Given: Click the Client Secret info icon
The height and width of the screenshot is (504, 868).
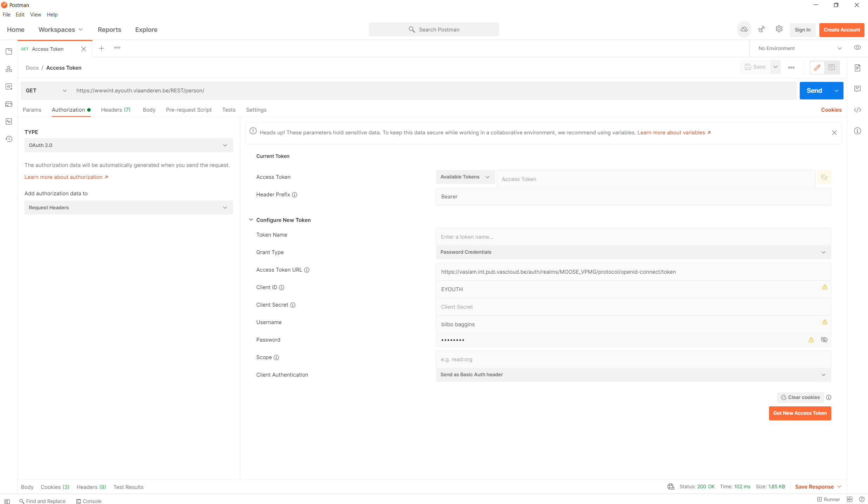Looking at the screenshot, I should [293, 305].
